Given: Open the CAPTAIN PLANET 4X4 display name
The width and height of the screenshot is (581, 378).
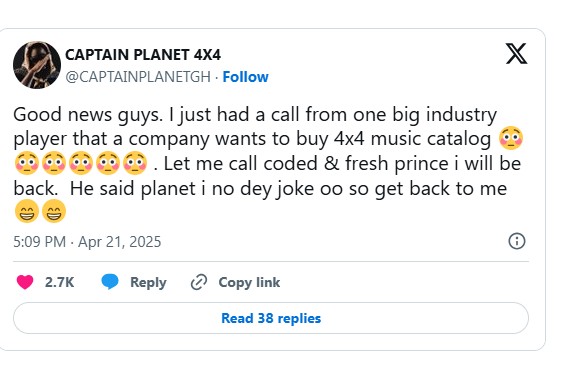Looking at the screenshot, I should pos(143,55).
